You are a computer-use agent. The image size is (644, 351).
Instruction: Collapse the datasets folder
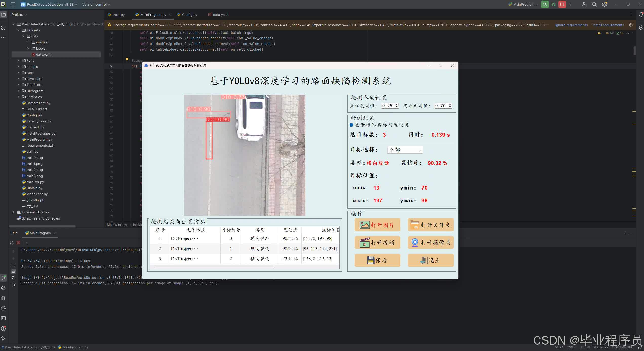point(18,30)
